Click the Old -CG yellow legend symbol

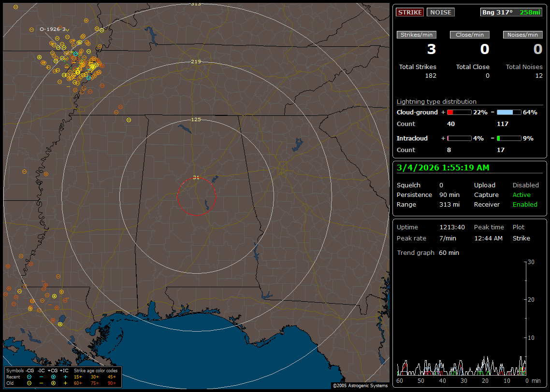(29, 383)
